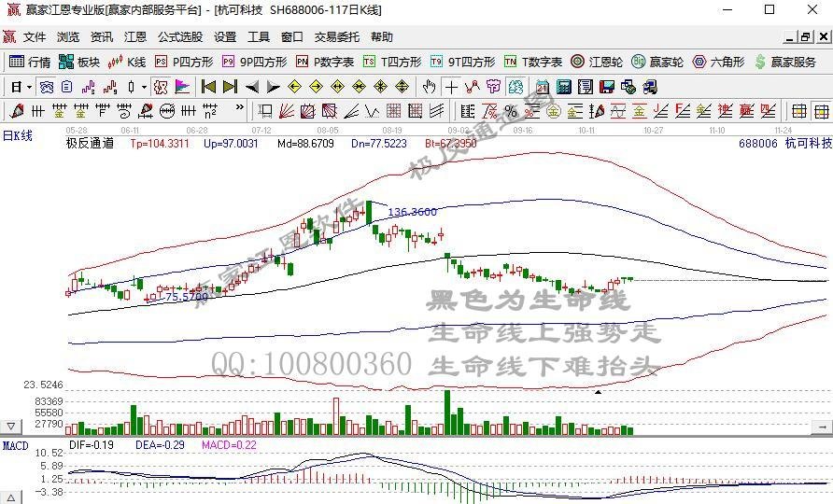Click the red floppy disk save icon
Screen dimensions: 833x504
click(606, 87)
